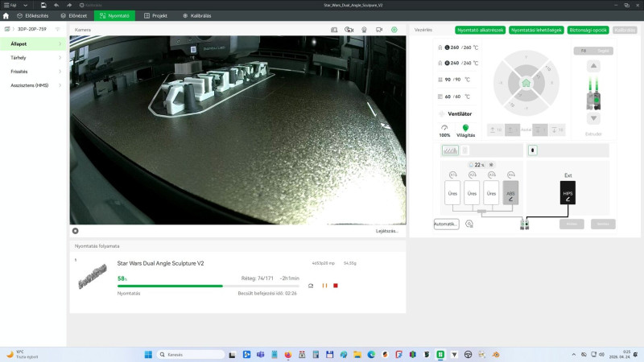Refresh AMS slot A3
The width and height of the screenshot is (644, 362).
(x=491, y=175)
